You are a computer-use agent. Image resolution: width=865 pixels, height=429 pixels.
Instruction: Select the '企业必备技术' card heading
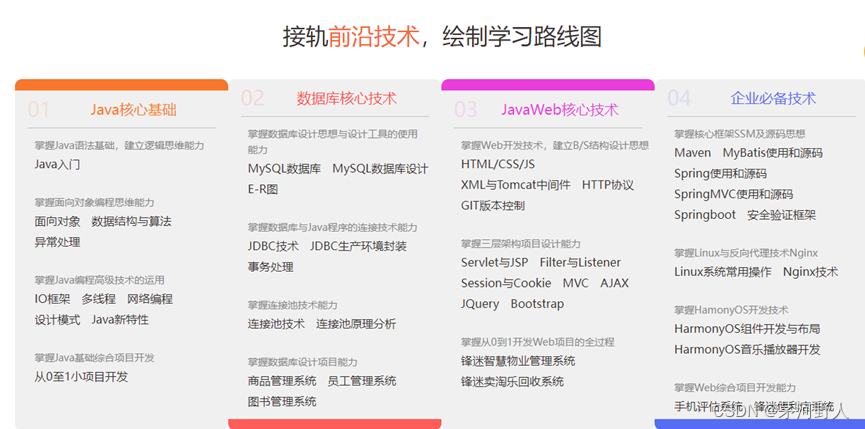click(x=773, y=98)
